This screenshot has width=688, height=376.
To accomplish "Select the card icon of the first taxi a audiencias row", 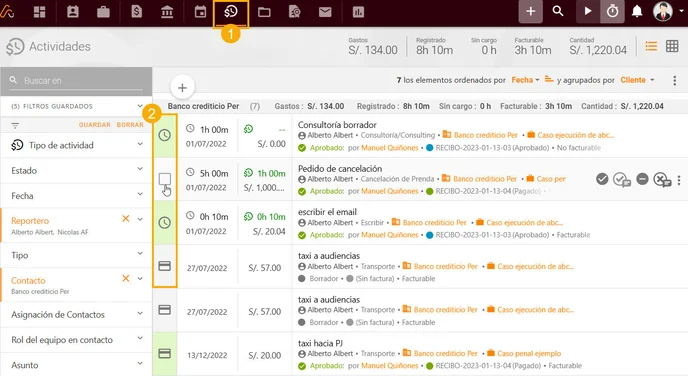I will [x=165, y=266].
